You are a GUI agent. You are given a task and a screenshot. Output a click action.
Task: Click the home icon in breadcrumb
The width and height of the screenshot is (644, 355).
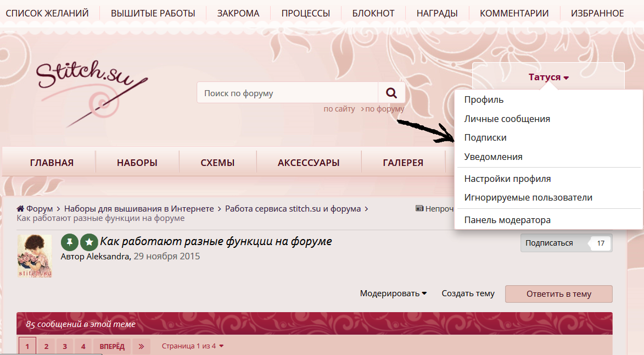[x=20, y=209]
